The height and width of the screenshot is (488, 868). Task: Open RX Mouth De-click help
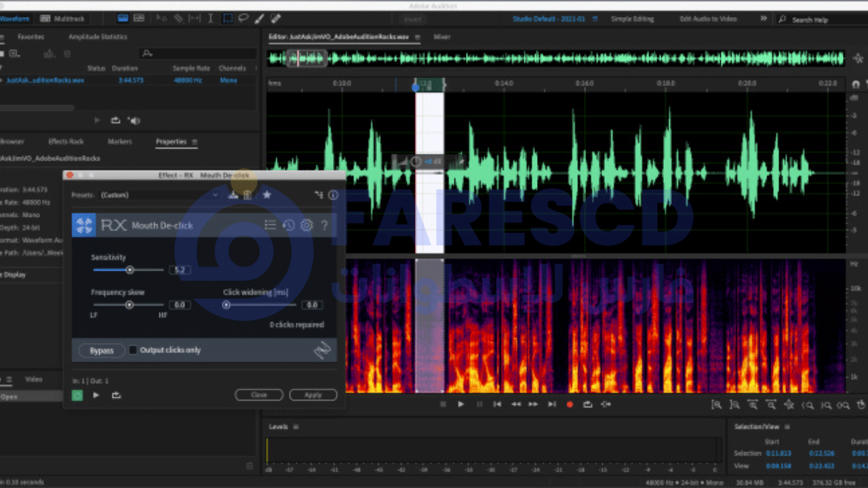tap(325, 225)
